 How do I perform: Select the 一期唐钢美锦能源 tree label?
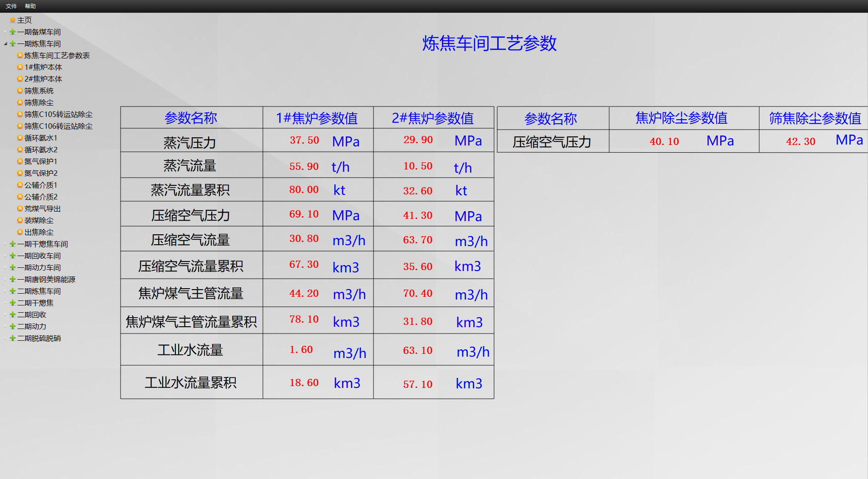point(46,279)
